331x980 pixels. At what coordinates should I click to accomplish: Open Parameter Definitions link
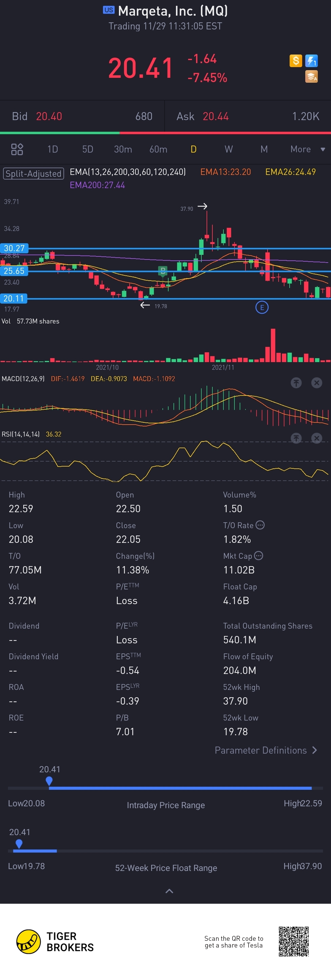click(x=265, y=750)
